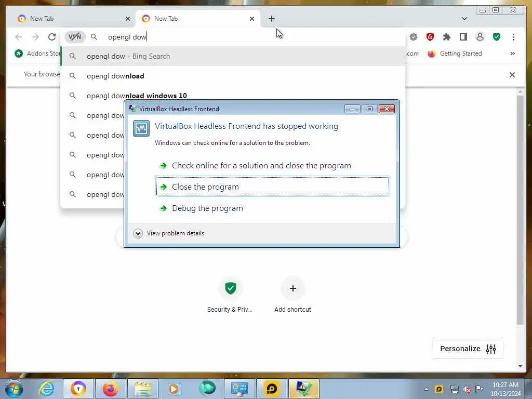The image size is (532, 399).
Task: Open the Extensions puzzle icon
Action: click(x=446, y=37)
